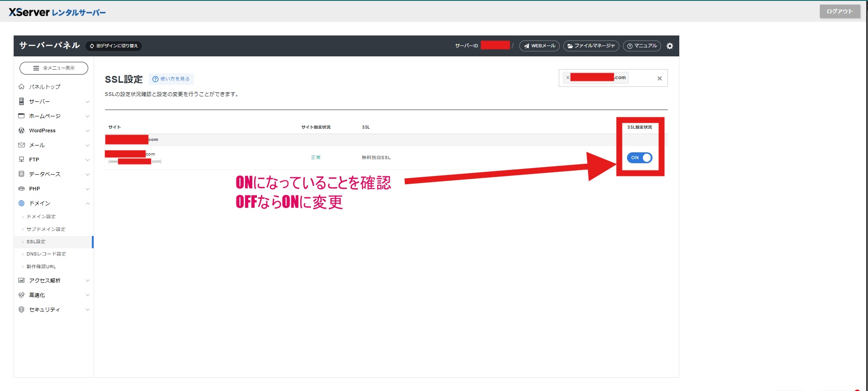
Task: Click the WordPress logo icon
Action: pyautogui.click(x=21, y=130)
